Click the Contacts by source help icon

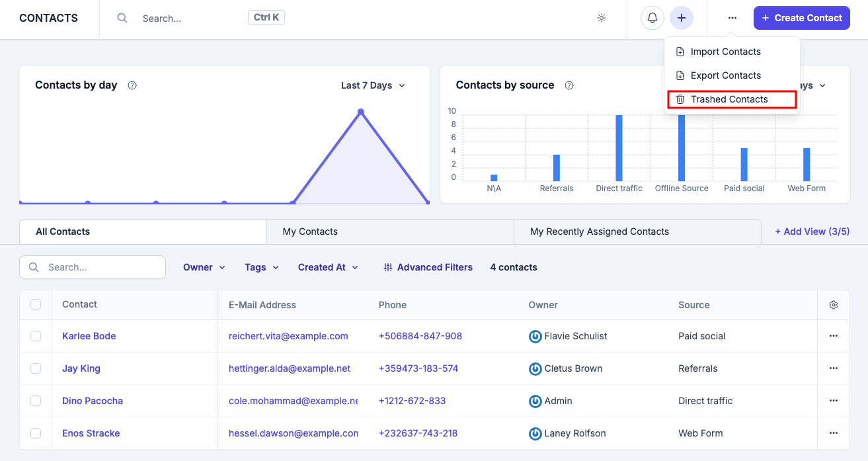pos(569,85)
